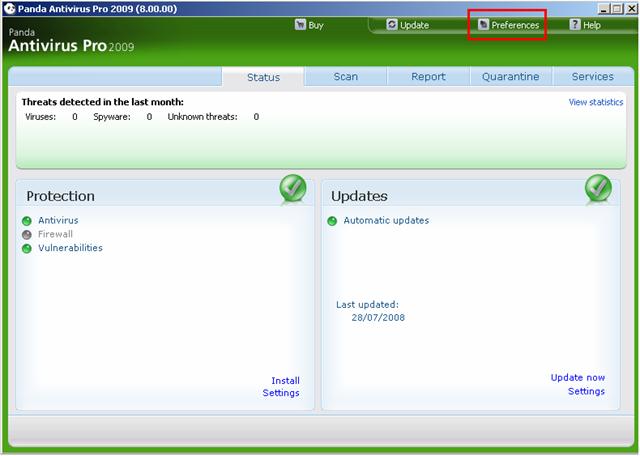Click the Preferences icon in top bar
640x456 pixels.
(x=483, y=24)
